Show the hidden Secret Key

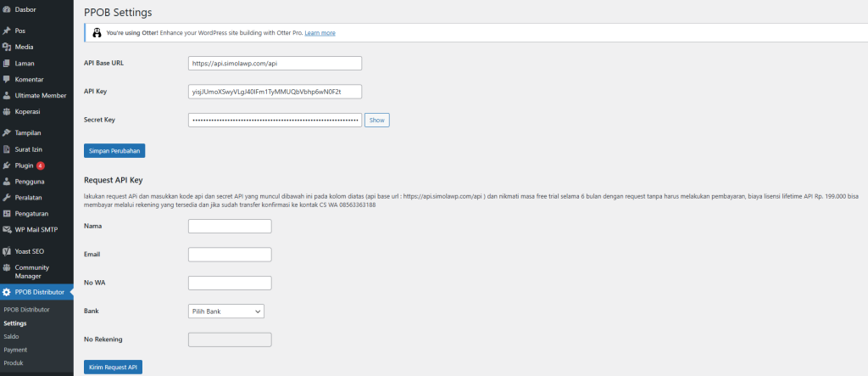tap(376, 121)
